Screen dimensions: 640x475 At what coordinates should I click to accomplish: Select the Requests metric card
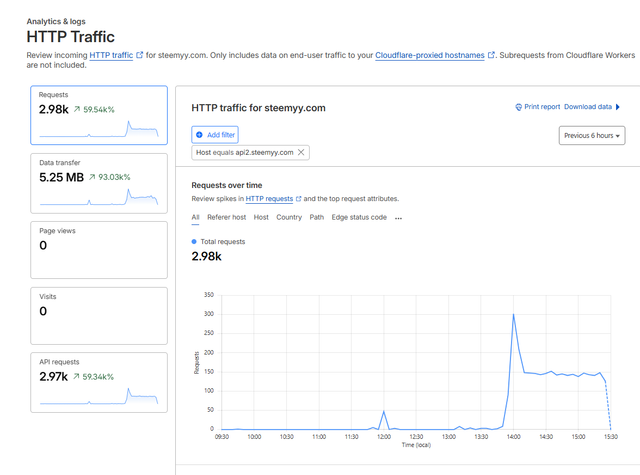coord(98,114)
